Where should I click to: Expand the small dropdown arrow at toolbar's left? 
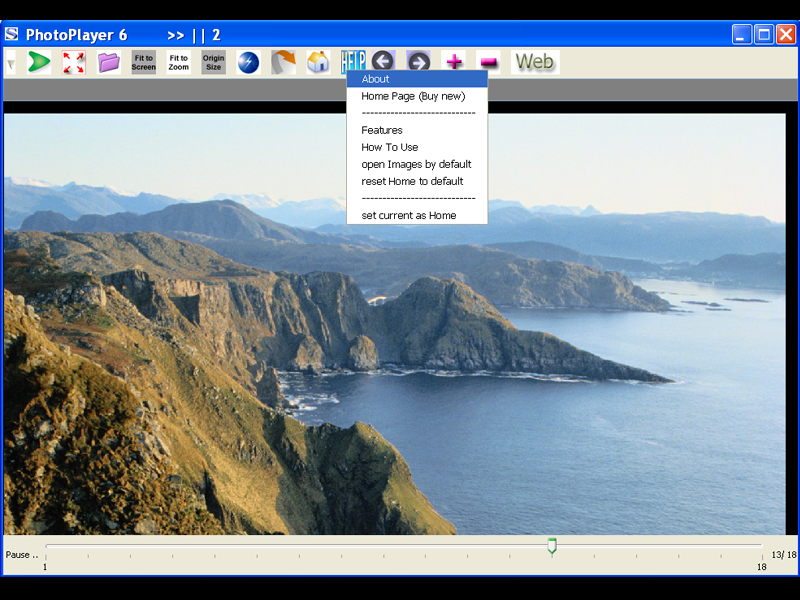tap(11, 61)
